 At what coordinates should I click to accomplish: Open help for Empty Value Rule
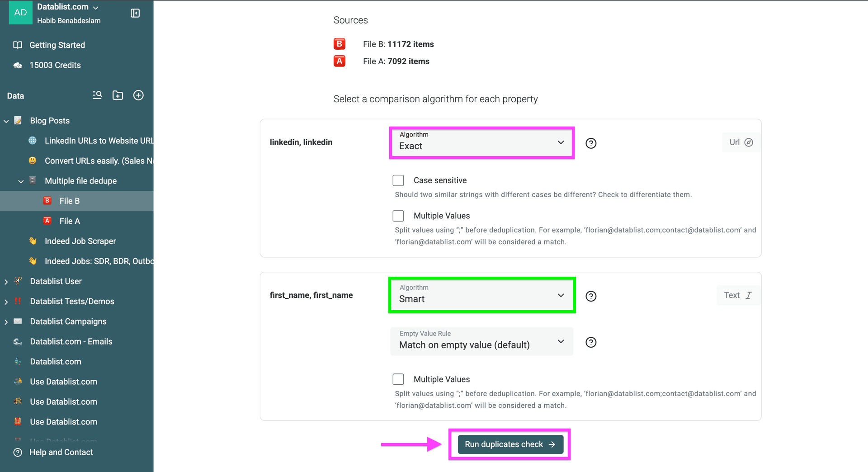[x=591, y=342]
